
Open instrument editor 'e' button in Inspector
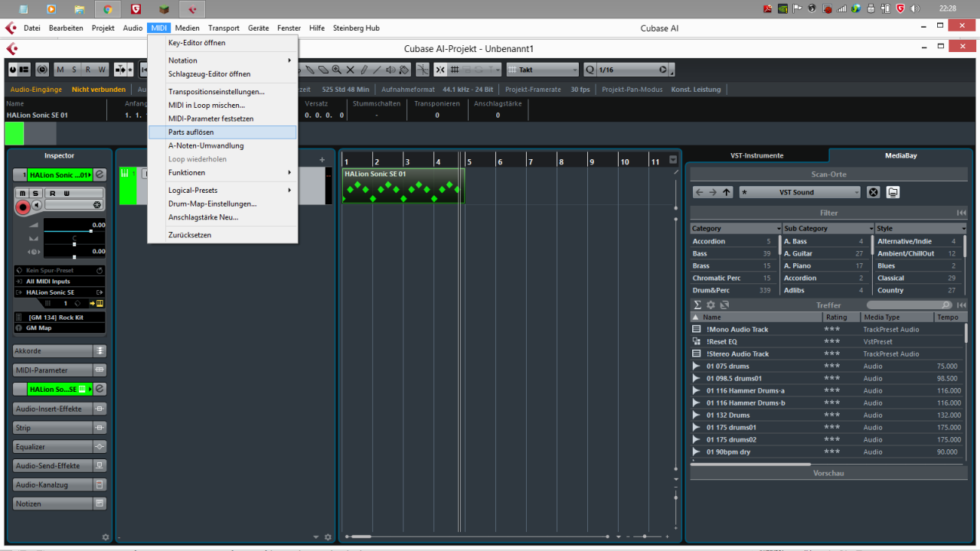coord(100,175)
